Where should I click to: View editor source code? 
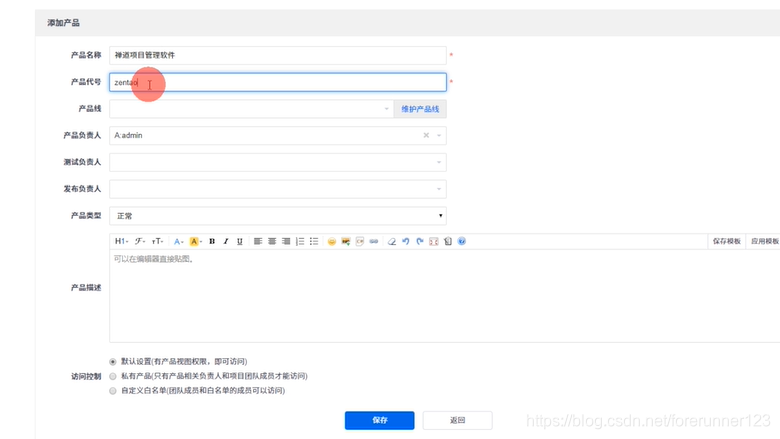pyautogui.click(x=448, y=241)
